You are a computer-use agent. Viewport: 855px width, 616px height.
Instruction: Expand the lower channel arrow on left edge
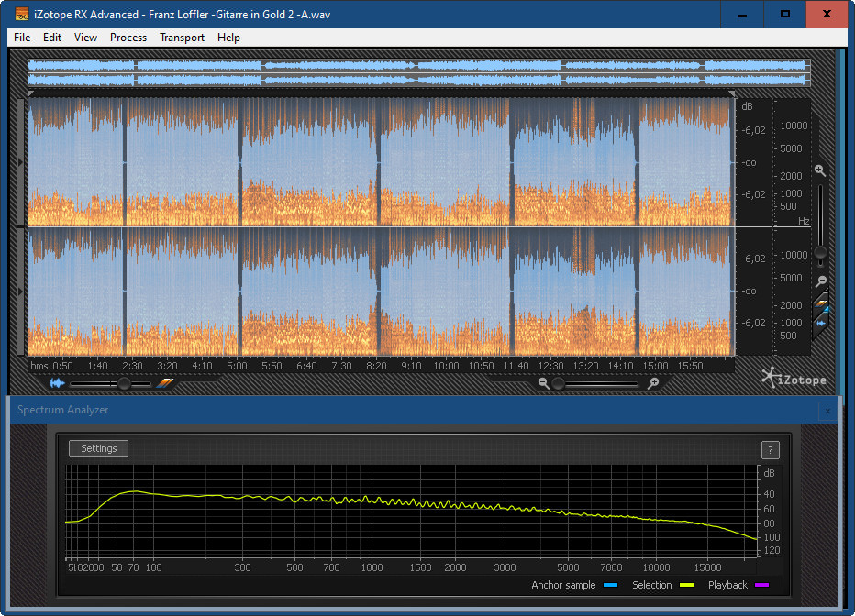[22, 291]
